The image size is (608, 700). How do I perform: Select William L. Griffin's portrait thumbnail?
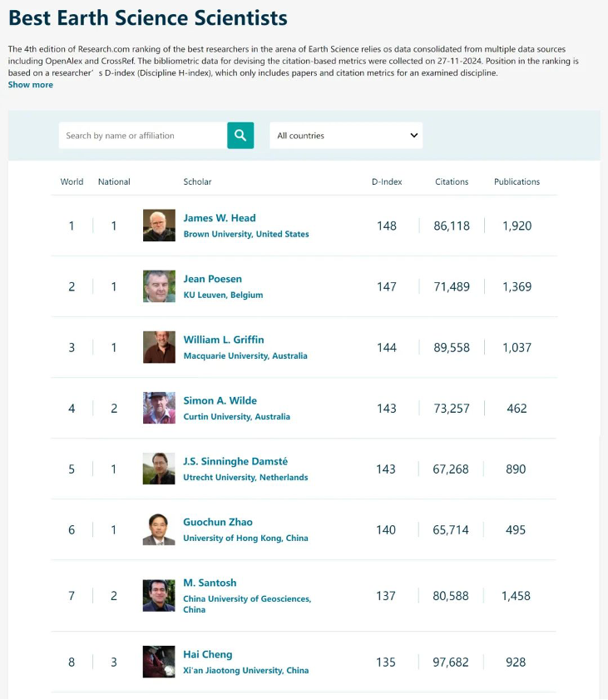tap(159, 347)
